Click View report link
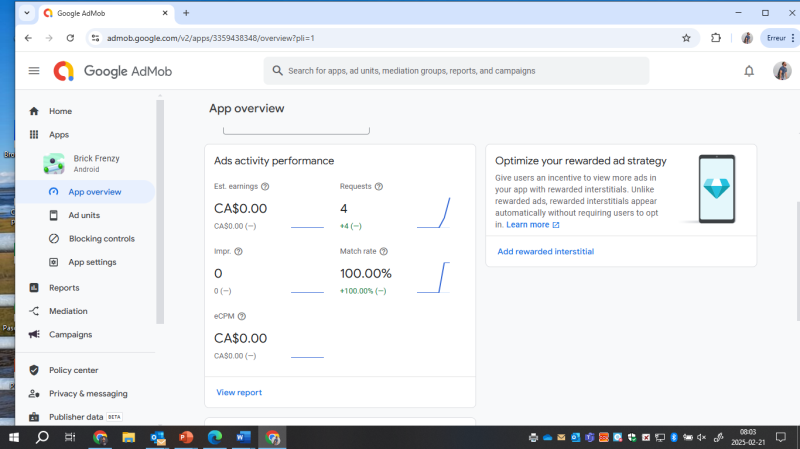The image size is (800, 449). [239, 392]
